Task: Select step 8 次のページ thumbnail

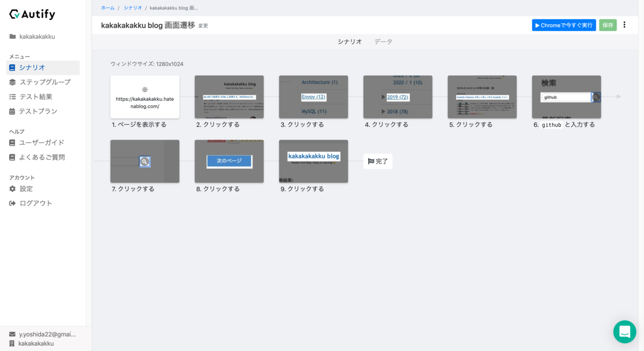Action: 229,161
